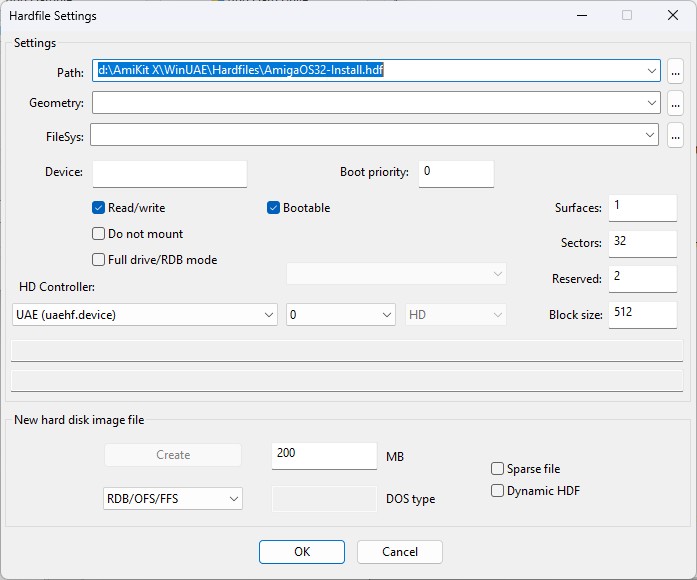The height and width of the screenshot is (580, 697).
Task: Enable the Do not mount option
Action: tap(99, 234)
